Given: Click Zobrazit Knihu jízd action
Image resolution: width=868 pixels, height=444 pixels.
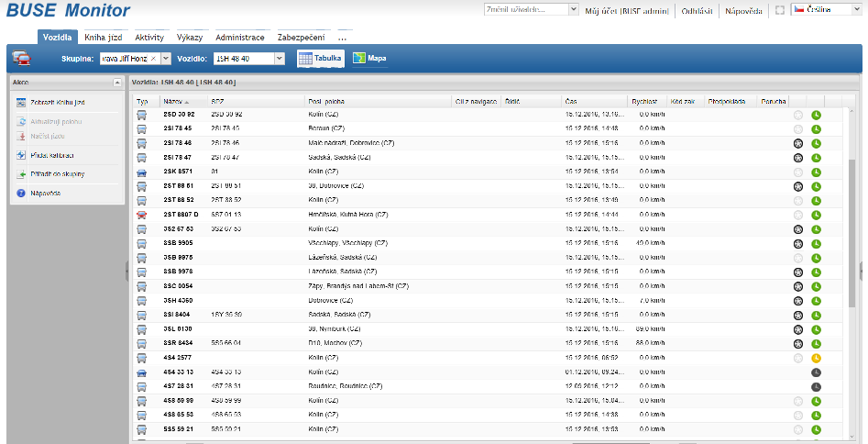Looking at the screenshot, I should click(x=58, y=103).
